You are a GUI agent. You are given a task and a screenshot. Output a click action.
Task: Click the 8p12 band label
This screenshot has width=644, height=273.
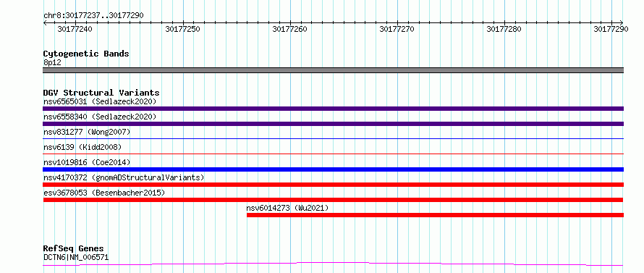52,63
